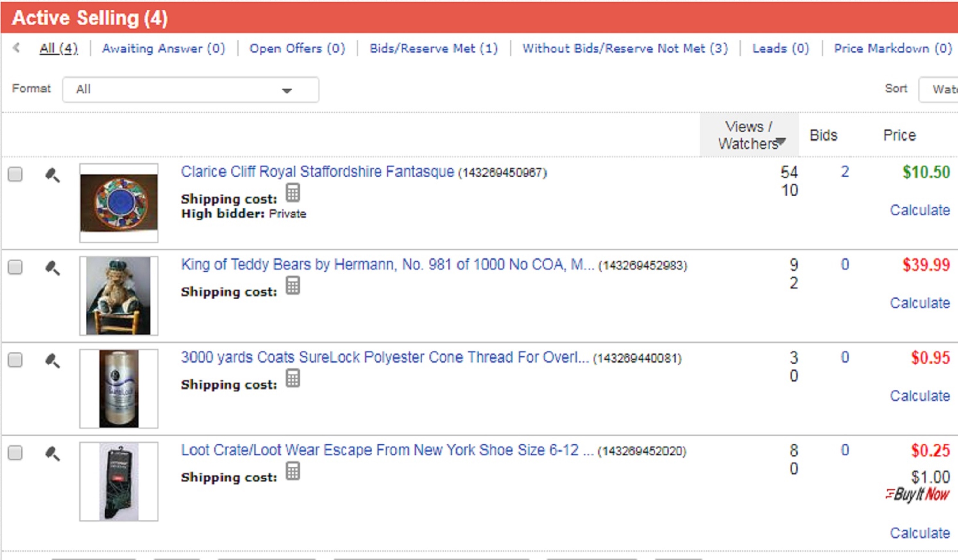
Task: Click the 2 bids link on Clarice Cliff row
Action: point(845,172)
